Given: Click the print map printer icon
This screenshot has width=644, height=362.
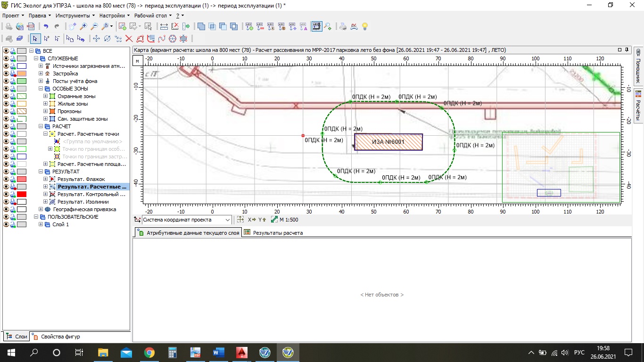Looking at the screenshot, I should point(343,27).
